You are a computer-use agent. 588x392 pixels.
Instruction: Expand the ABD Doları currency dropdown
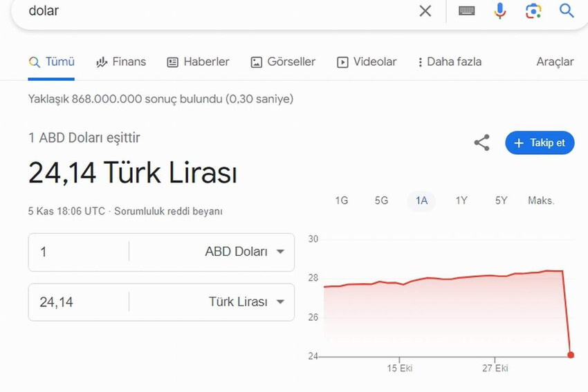[x=245, y=252]
